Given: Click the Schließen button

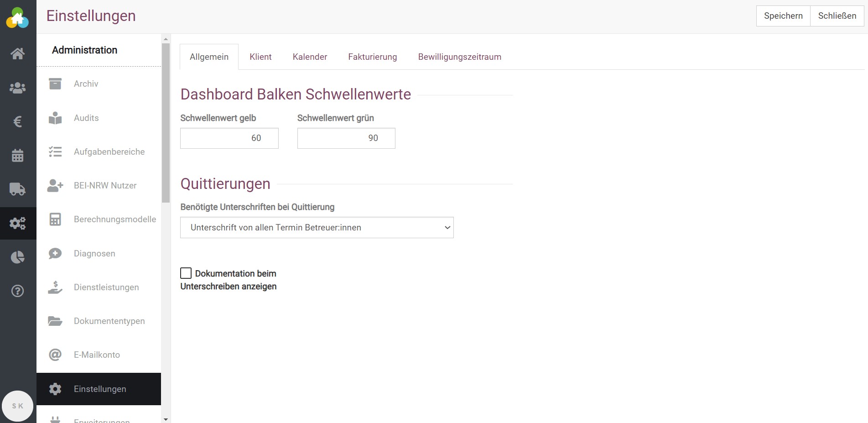Looking at the screenshot, I should point(837,16).
